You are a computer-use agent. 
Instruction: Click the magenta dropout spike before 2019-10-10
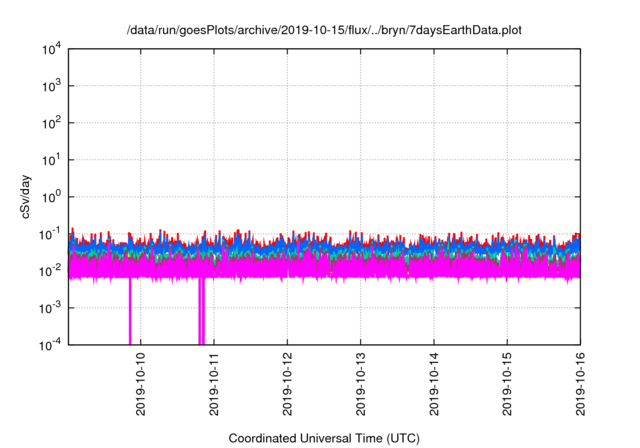click(x=130, y=311)
